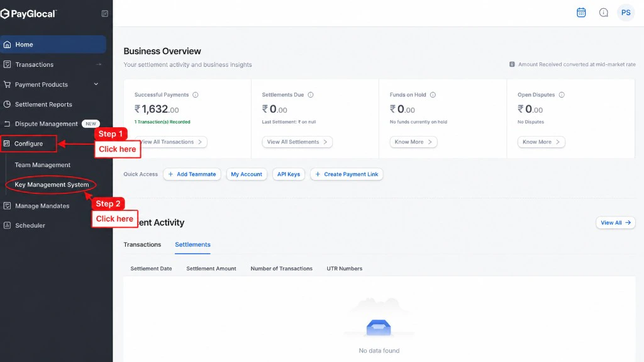Screen dimensions: 644x362
Task: Click Know More under Funds on Hold
Action: tap(413, 142)
